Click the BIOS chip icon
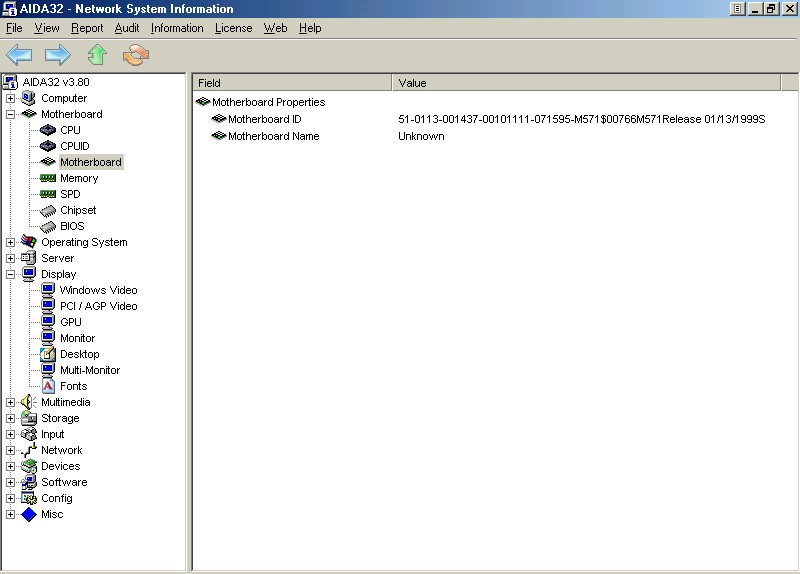Viewport: 800px width, 574px height. (x=48, y=226)
